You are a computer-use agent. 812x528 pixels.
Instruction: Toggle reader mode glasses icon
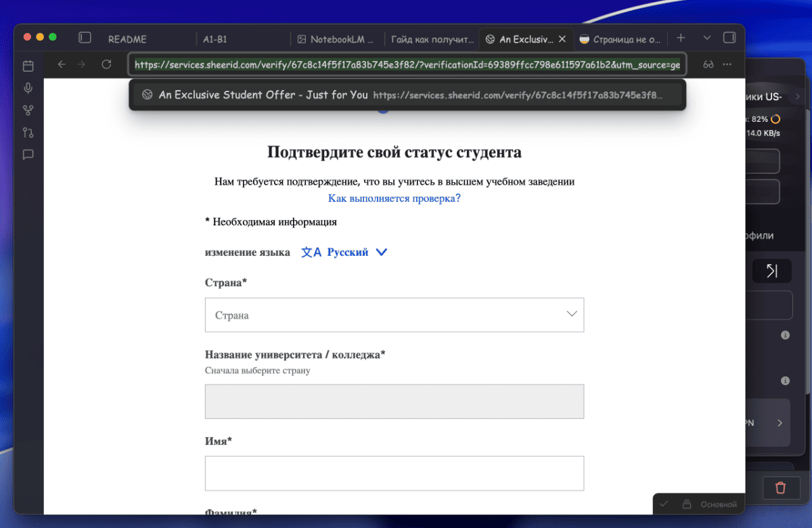708,64
